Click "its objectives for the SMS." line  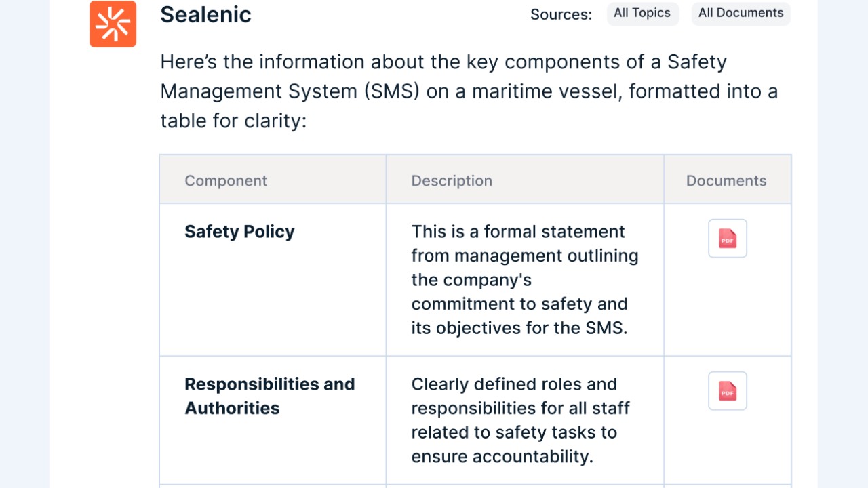[x=519, y=328]
